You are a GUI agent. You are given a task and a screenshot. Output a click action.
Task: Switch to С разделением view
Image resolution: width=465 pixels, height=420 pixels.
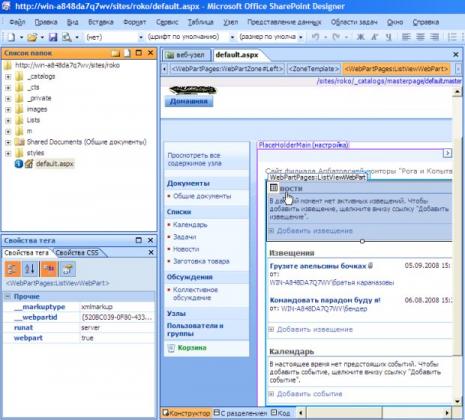tap(241, 413)
